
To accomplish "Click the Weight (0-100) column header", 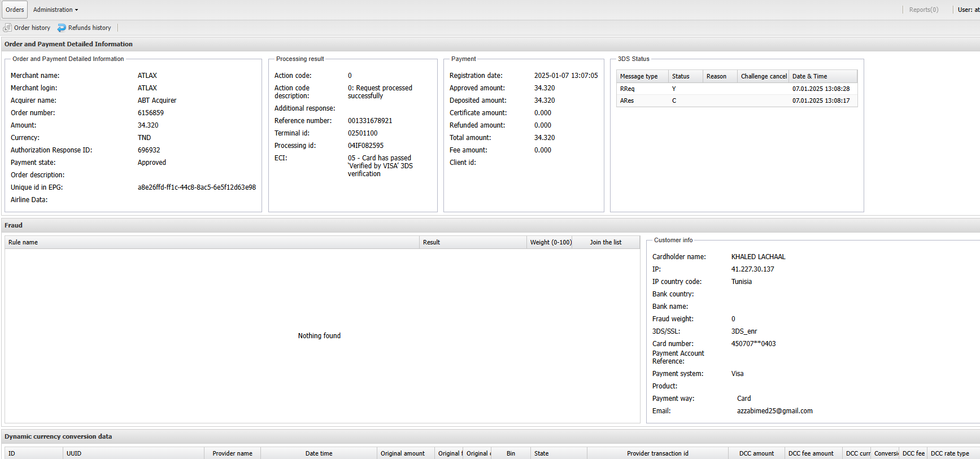I will [x=550, y=242].
